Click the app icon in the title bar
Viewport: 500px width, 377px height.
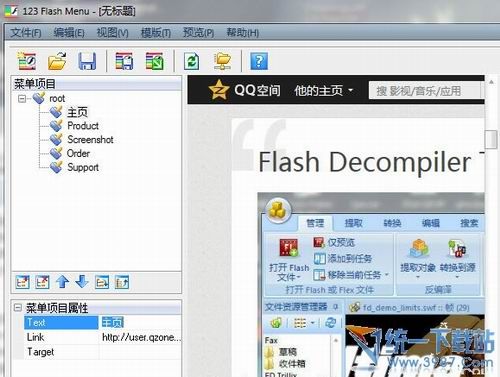coord(11,11)
